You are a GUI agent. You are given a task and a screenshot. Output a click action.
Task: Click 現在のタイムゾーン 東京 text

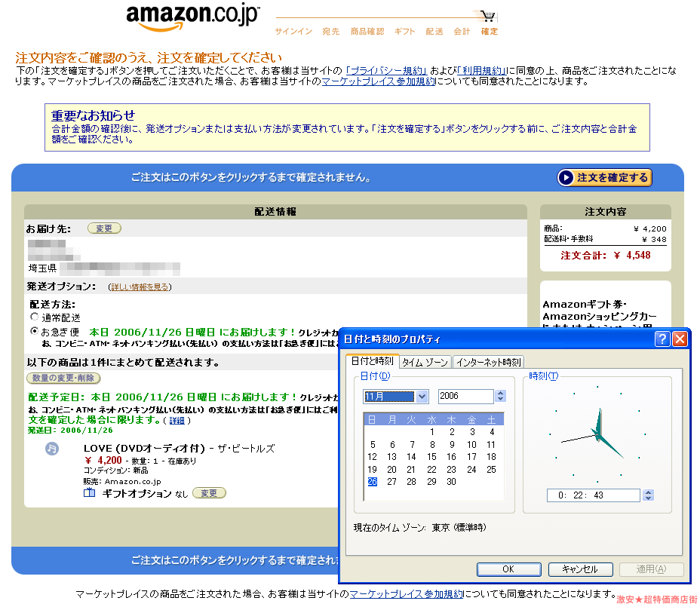click(419, 528)
